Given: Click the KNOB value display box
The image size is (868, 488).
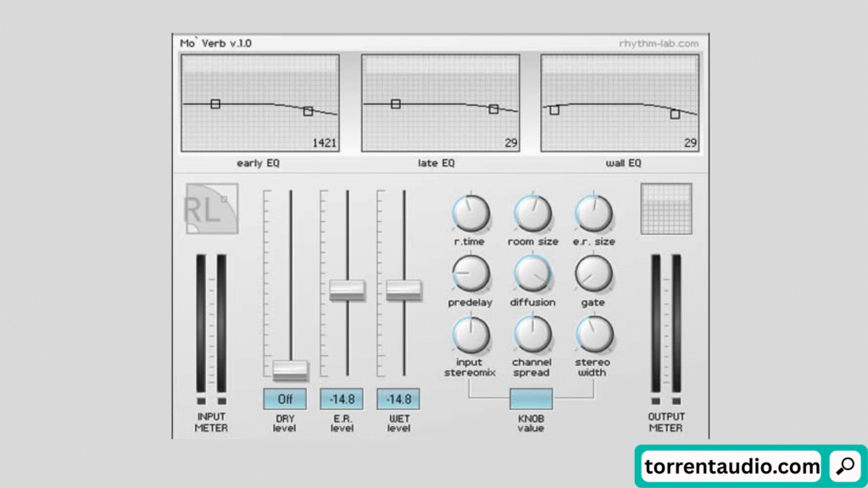Looking at the screenshot, I should click(x=531, y=399).
